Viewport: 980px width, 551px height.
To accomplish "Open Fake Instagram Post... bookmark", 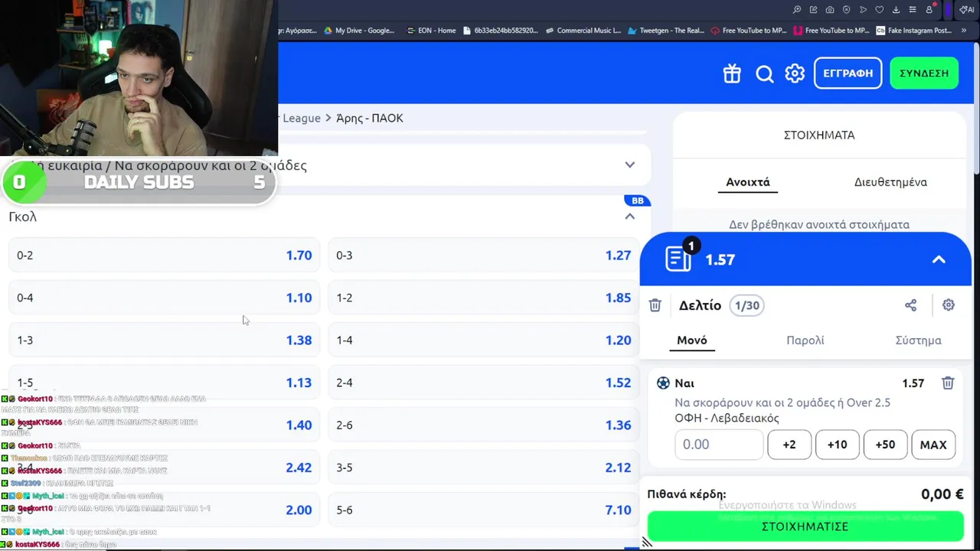I will (x=914, y=31).
